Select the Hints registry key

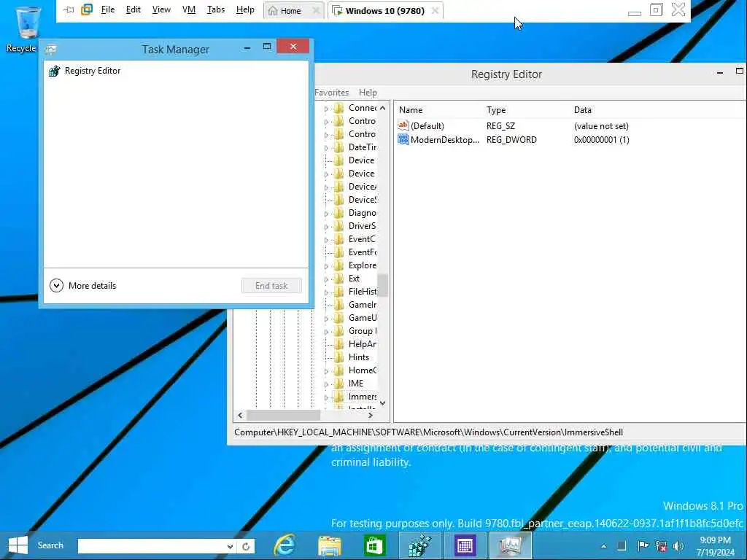[x=358, y=357]
